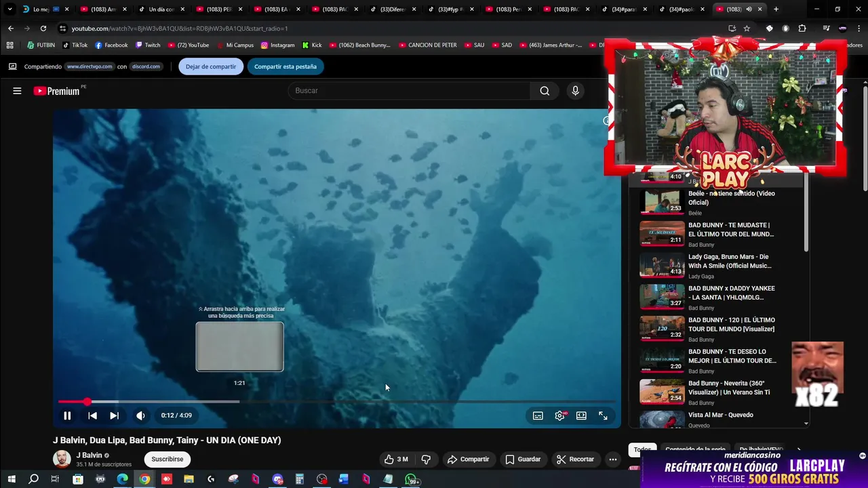Like the video with thumbs up
Viewport: 868px width, 488px height.
[x=396, y=459]
